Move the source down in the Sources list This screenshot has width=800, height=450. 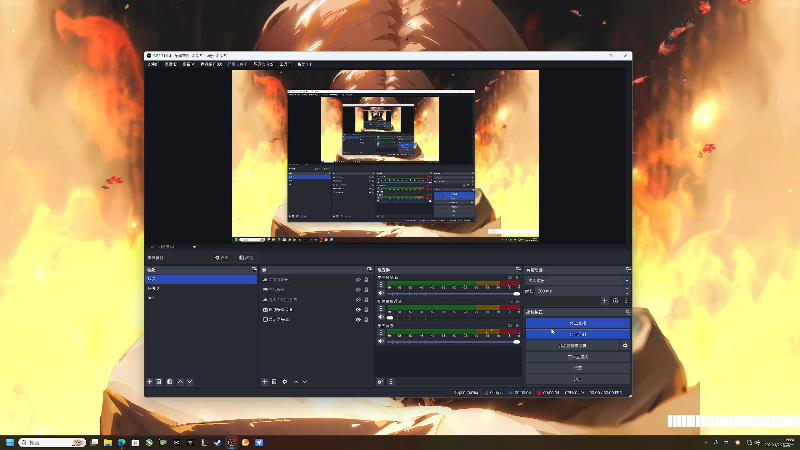[305, 382]
